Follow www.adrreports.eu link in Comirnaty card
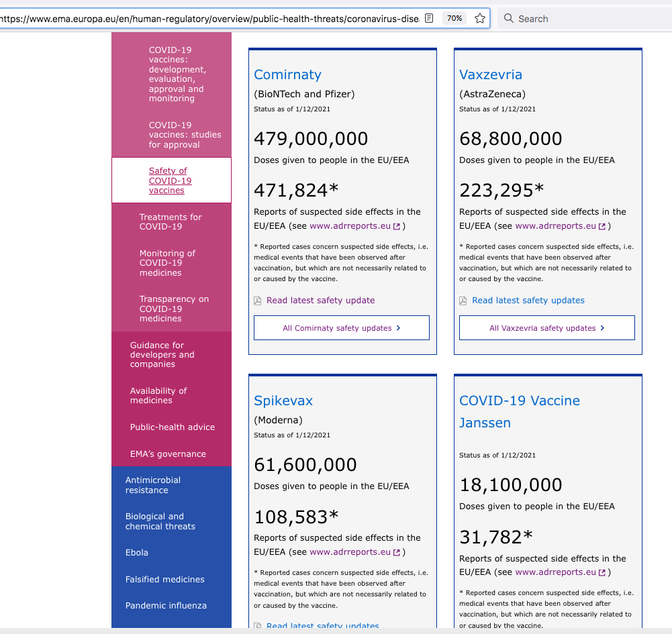 350,225
